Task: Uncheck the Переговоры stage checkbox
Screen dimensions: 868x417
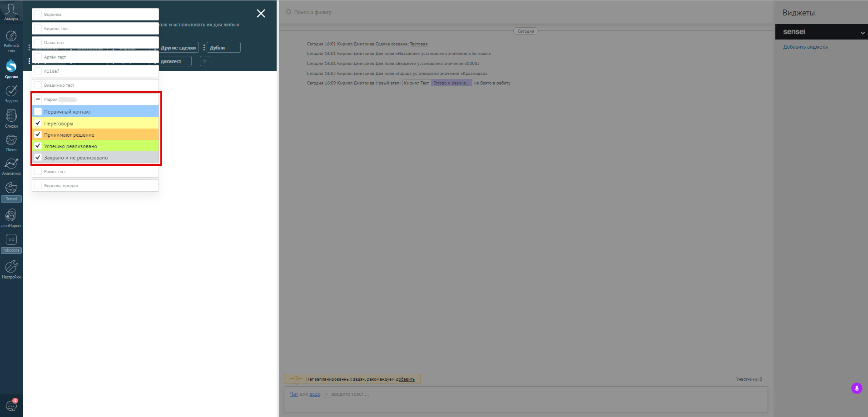Action: [38, 123]
